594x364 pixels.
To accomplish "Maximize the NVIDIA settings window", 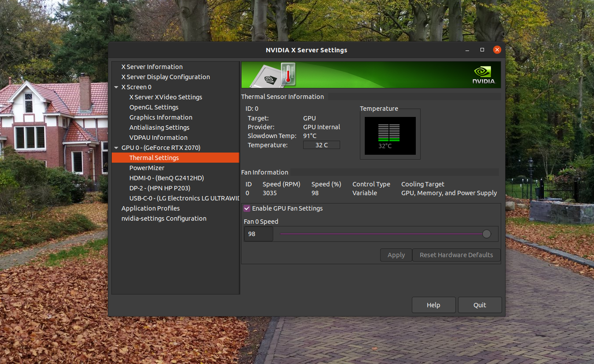I will (482, 50).
